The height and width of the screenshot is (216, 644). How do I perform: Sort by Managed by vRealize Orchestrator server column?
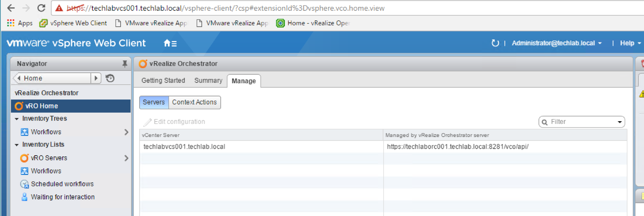coord(505,135)
